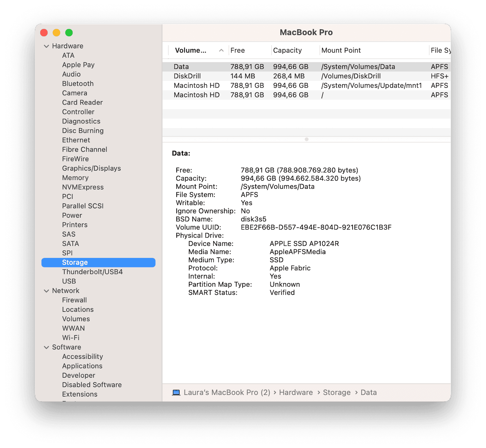486x448 pixels.
Task: Select Thunderbolt/USB4 in the sidebar
Action: (x=92, y=271)
